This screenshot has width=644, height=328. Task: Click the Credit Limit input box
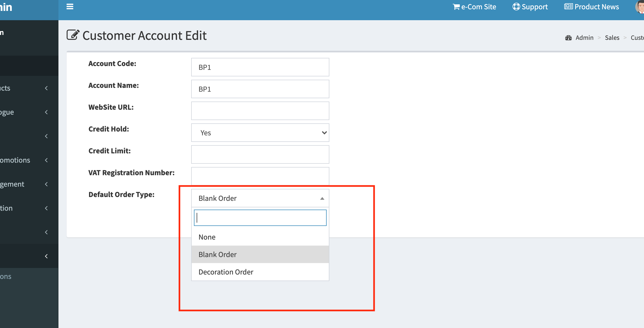[x=260, y=154]
